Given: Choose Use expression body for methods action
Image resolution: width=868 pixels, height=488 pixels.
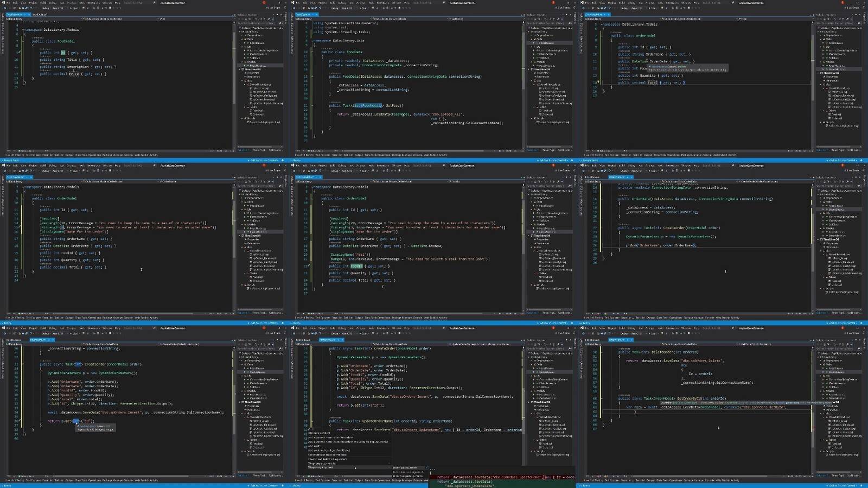Looking at the screenshot, I should click(x=327, y=455).
